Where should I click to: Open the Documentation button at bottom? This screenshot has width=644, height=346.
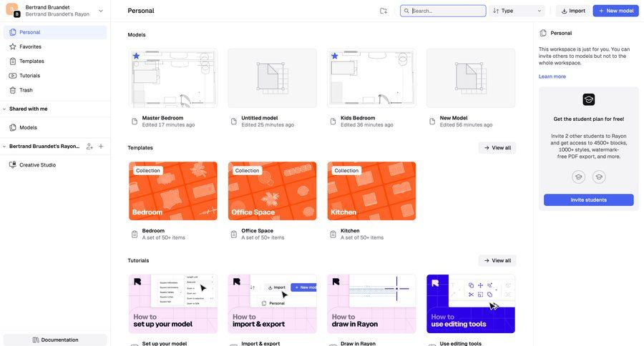(55, 340)
